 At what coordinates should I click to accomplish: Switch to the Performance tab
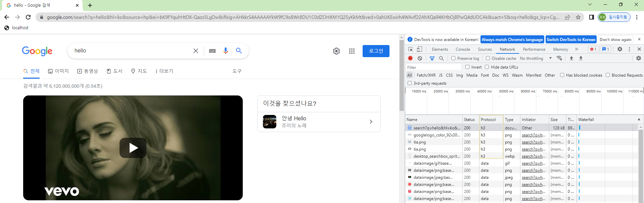coord(534,49)
